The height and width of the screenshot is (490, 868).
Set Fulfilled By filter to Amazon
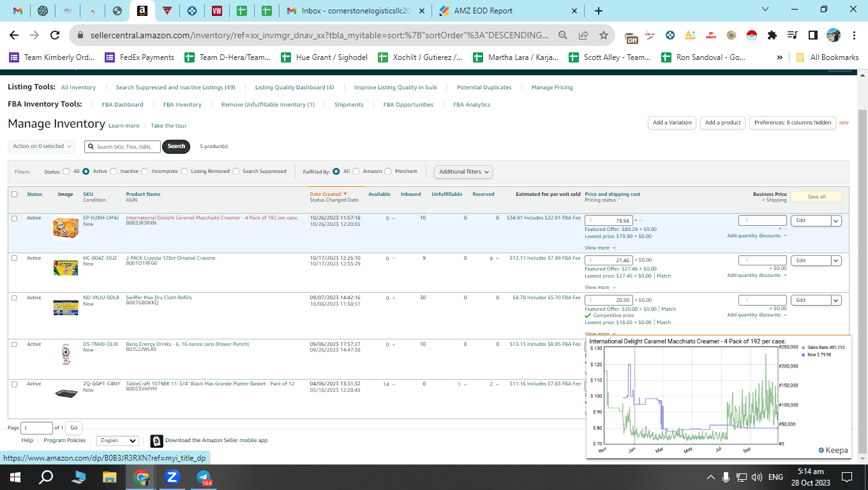[x=356, y=172]
